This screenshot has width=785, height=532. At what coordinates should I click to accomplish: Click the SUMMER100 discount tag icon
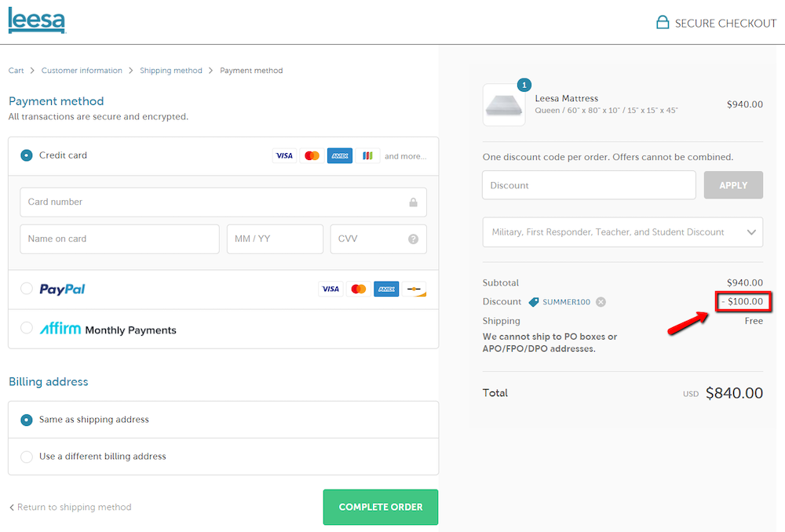click(x=533, y=301)
